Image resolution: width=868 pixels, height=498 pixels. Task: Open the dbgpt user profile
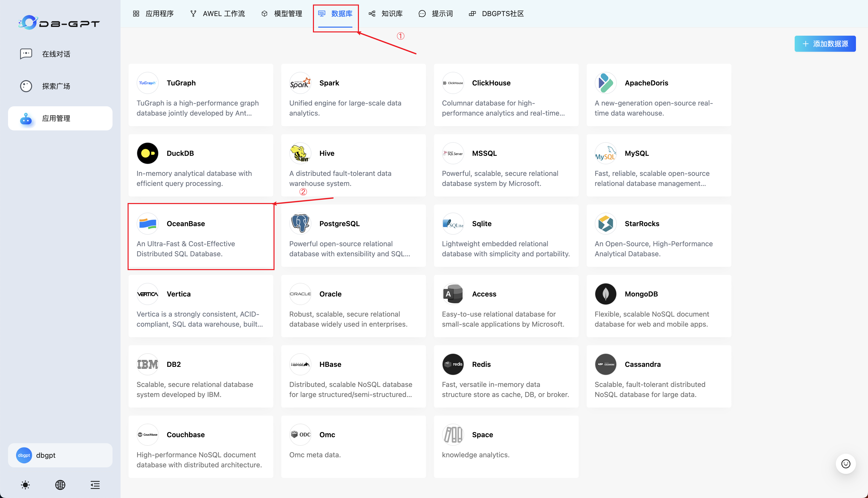point(60,455)
